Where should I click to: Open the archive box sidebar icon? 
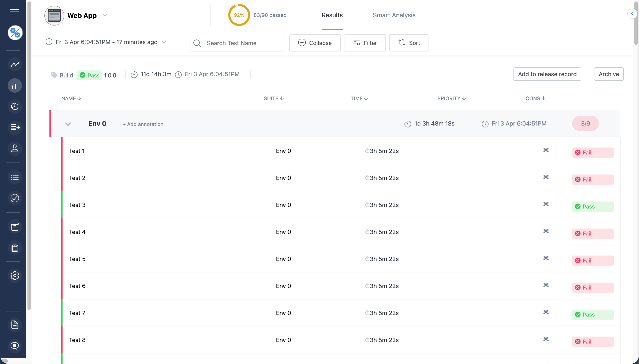coord(15,227)
